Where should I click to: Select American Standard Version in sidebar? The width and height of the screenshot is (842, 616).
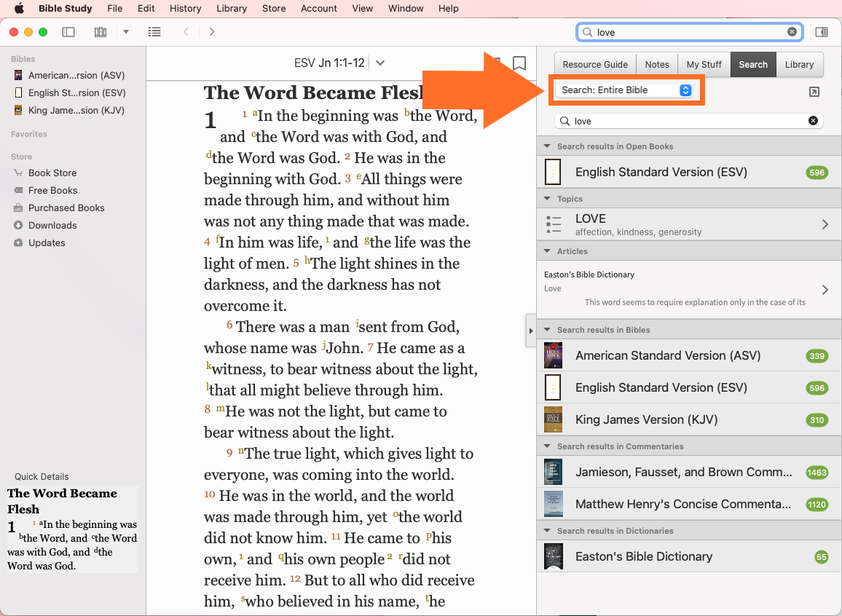tap(68, 75)
